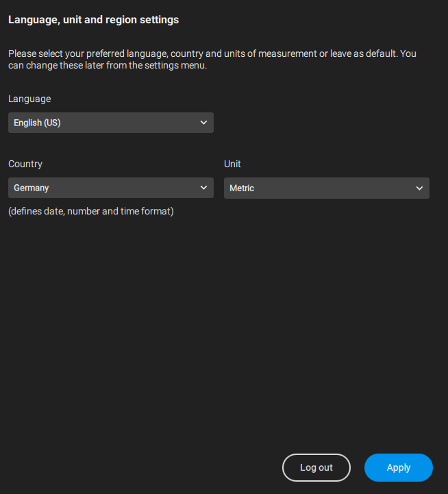Click the Language field label
The height and width of the screenshot is (494, 448).
pyautogui.click(x=29, y=99)
